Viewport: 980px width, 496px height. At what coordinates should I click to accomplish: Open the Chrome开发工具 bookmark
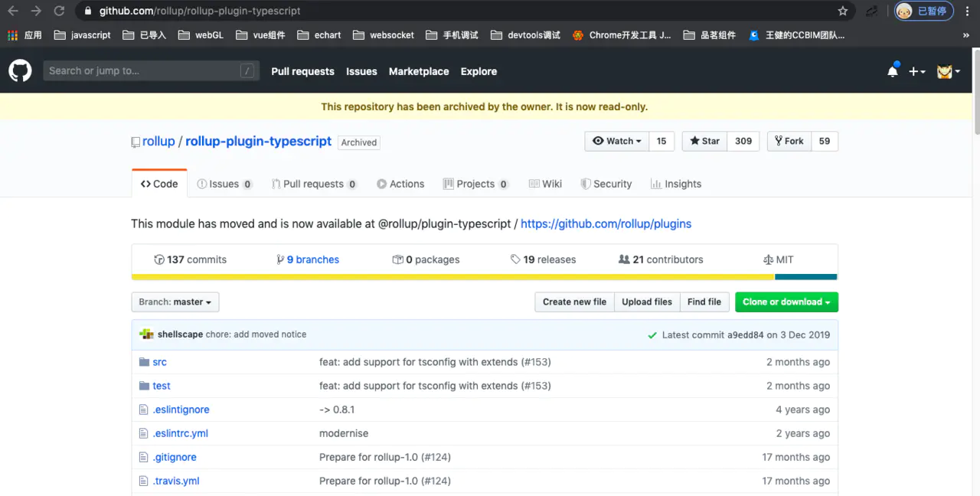tap(622, 35)
